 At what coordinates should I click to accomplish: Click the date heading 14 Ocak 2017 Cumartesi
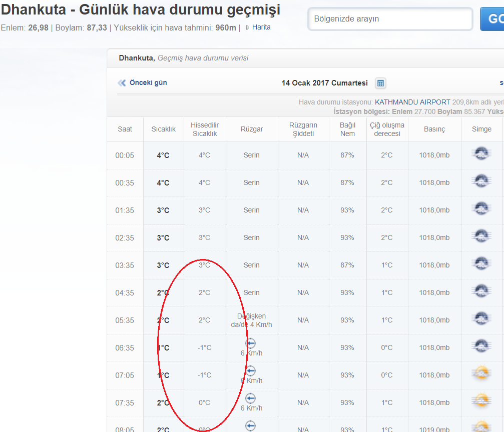[325, 83]
